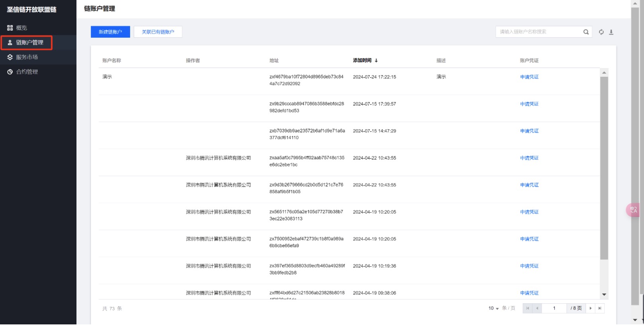
Task: Click the page number input box
Action: point(554,308)
